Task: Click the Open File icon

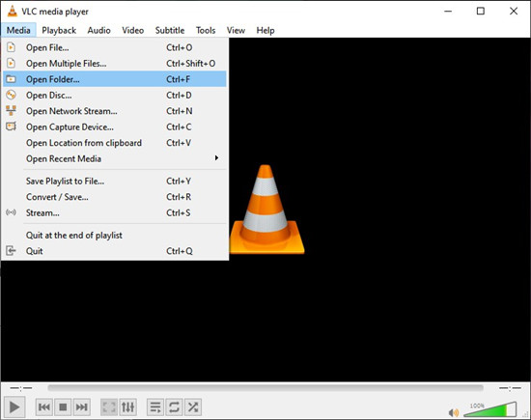Action: pyautogui.click(x=11, y=47)
